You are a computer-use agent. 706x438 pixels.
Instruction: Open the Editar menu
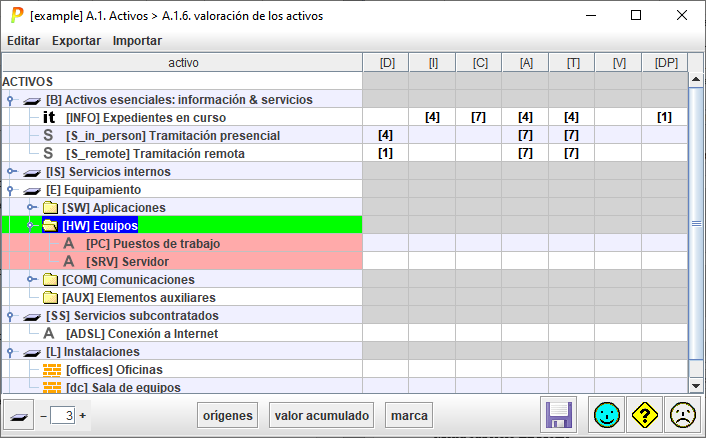coord(23,41)
